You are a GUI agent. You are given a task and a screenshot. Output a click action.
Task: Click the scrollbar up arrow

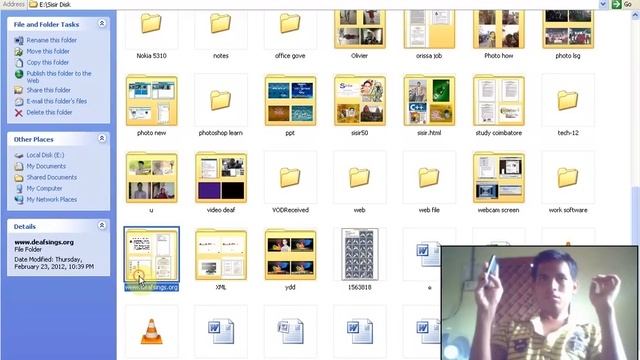(x=636, y=16)
